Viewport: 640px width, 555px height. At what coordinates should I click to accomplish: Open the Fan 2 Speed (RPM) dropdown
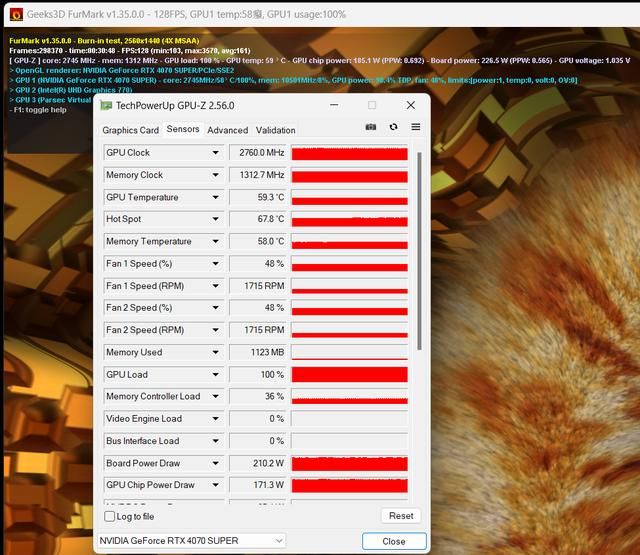(215, 330)
